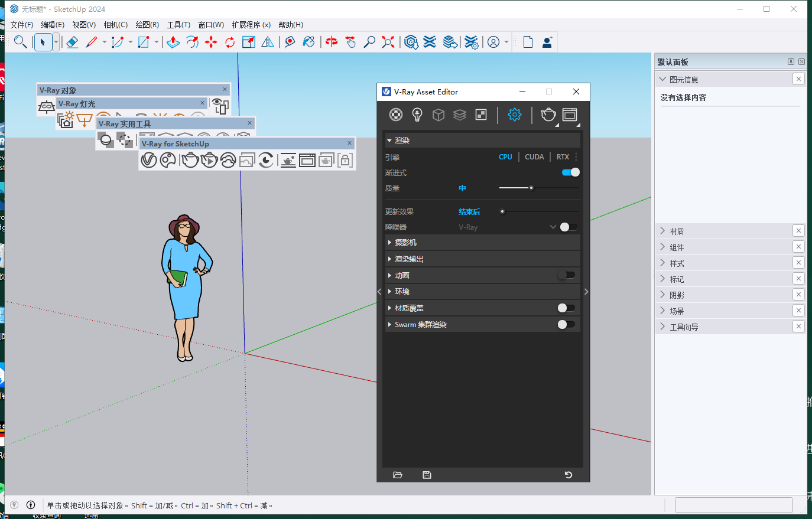
Task: Show the V-Ray Frame Buffer toolbar icon
Action: (307, 159)
